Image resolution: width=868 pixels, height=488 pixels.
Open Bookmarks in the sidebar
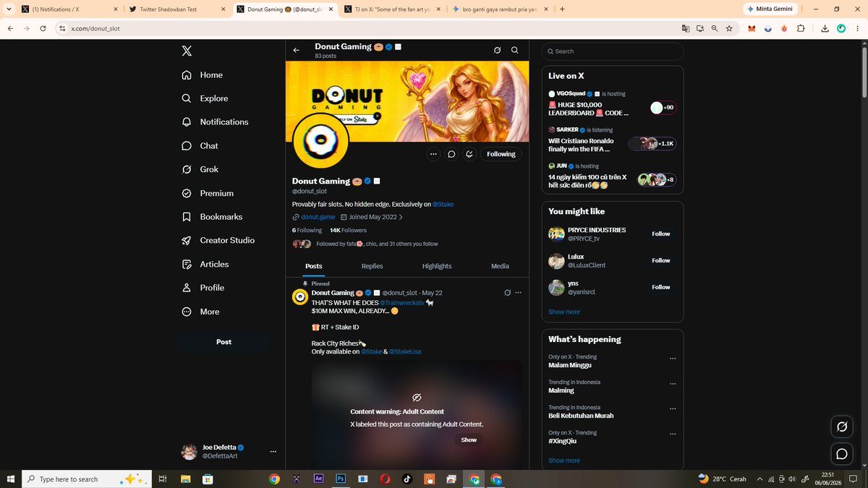point(212,217)
